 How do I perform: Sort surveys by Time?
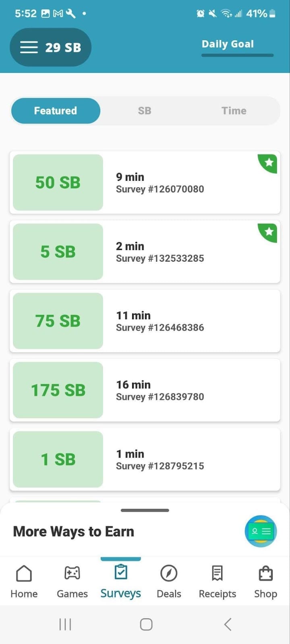234,111
